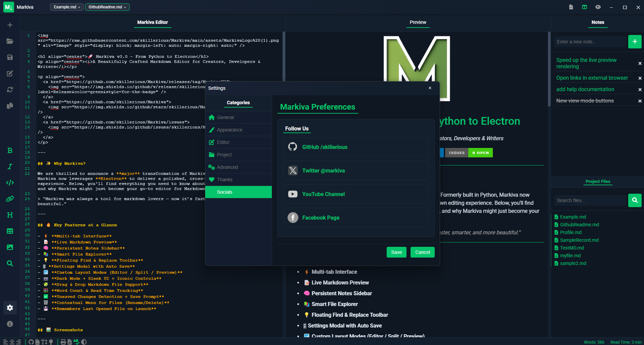This screenshot has width=644, height=345.
Task: Toggle spell check icon in status bar
Action: tap(77, 342)
